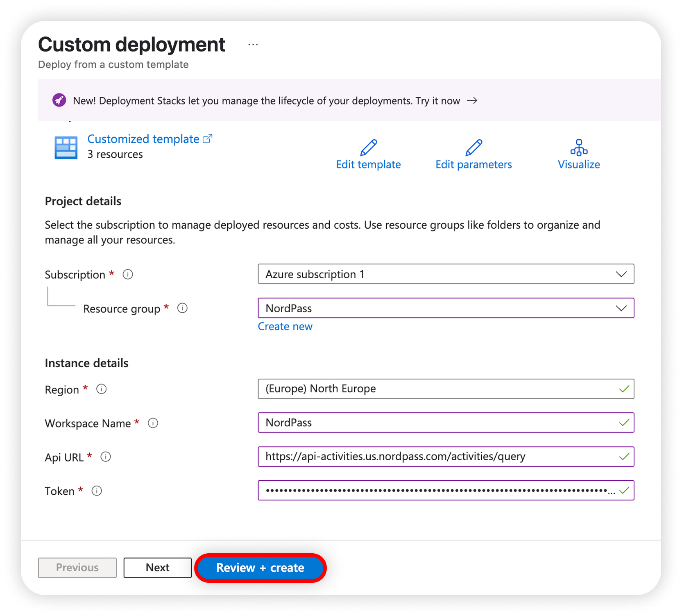Click the Api URL input field
The height and width of the screenshot is (616, 682).
click(446, 457)
